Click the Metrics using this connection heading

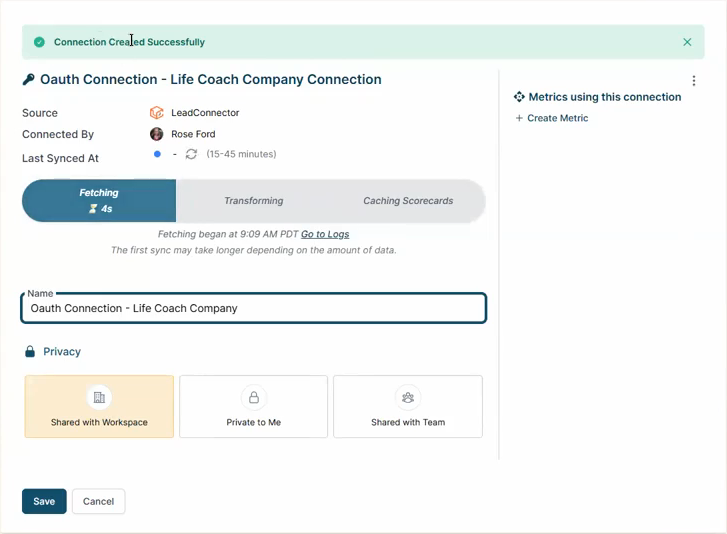605,97
